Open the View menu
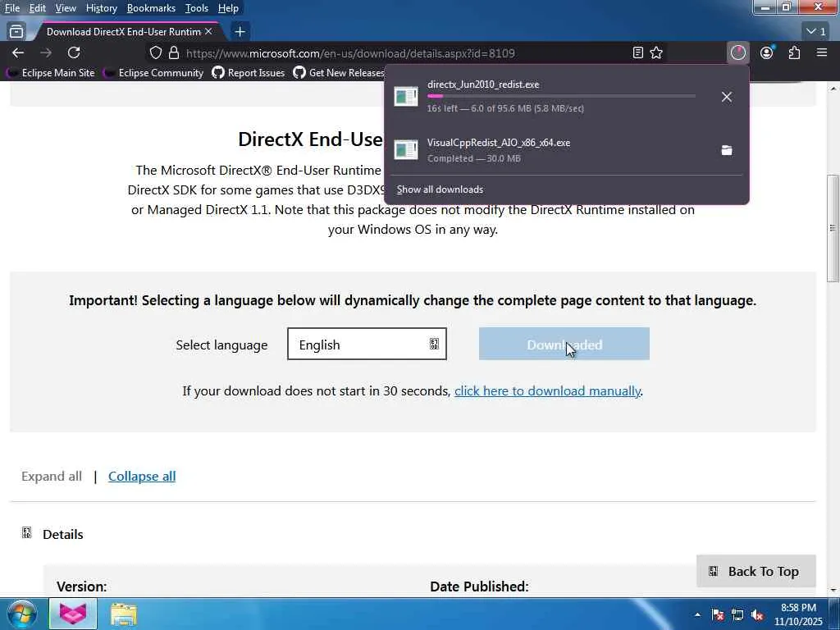The width and height of the screenshot is (840, 630). 66,8
